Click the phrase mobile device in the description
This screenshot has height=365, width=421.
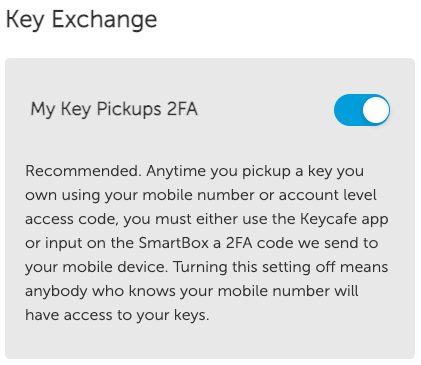pyautogui.click(x=115, y=267)
